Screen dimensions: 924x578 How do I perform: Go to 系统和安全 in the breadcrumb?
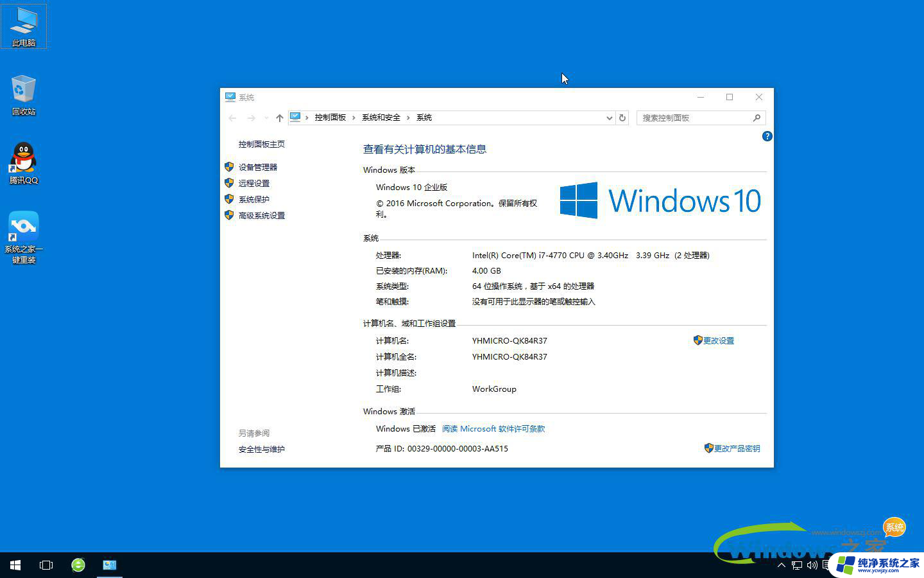(381, 118)
